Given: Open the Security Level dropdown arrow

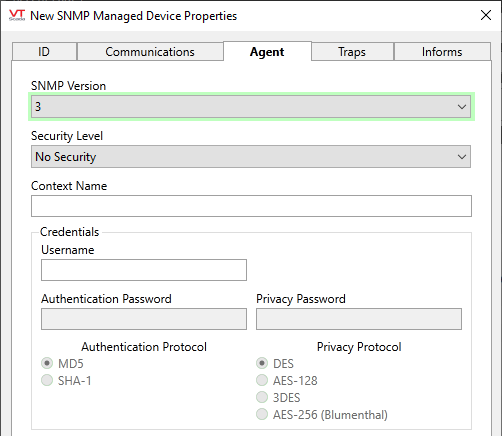Looking at the screenshot, I should coord(462,157).
